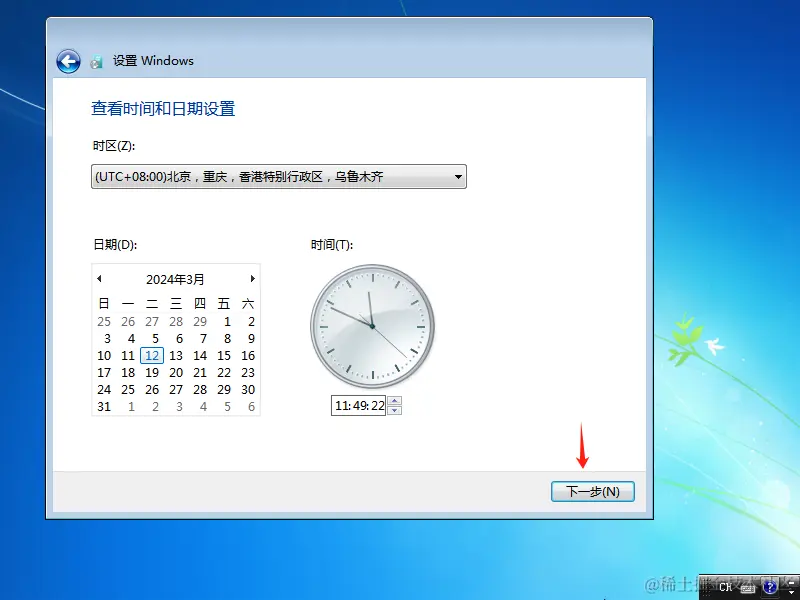Select black March 4 under 一 column

(131, 339)
